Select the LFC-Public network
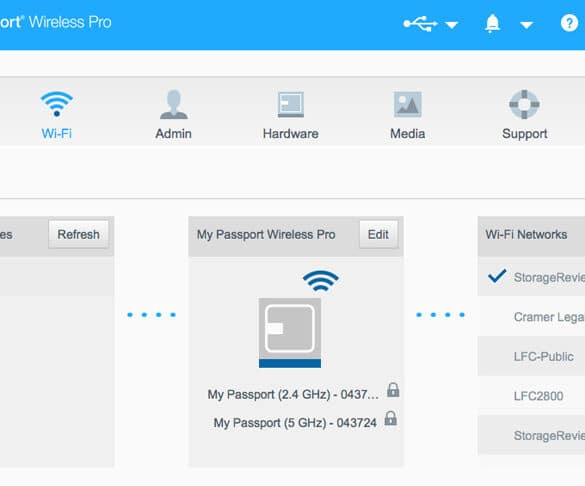This screenshot has height=486, width=585. pyautogui.click(x=531, y=356)
